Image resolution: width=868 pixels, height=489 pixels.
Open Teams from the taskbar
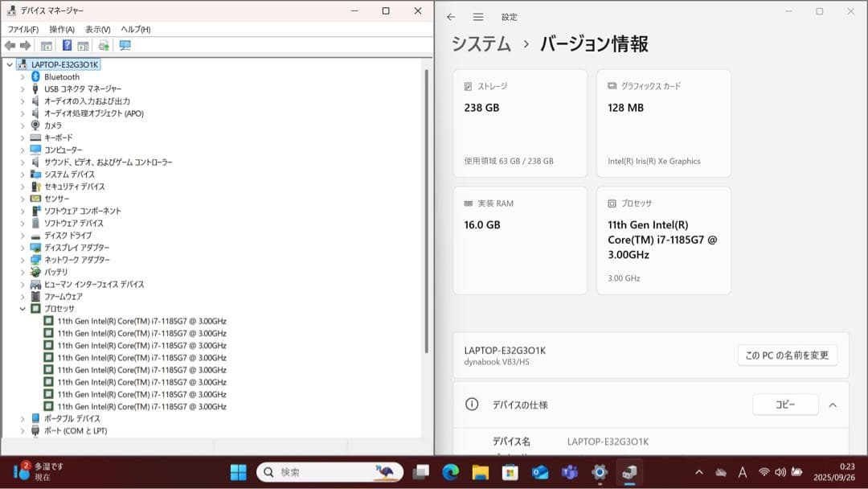click(x=570, y=472)
